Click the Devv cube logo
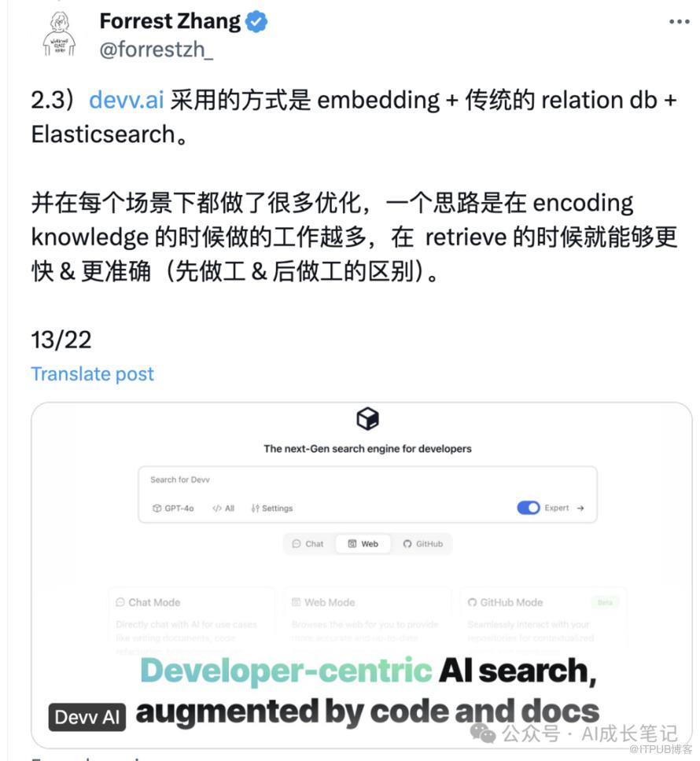The image size is (700, 761). pos(367,418)
